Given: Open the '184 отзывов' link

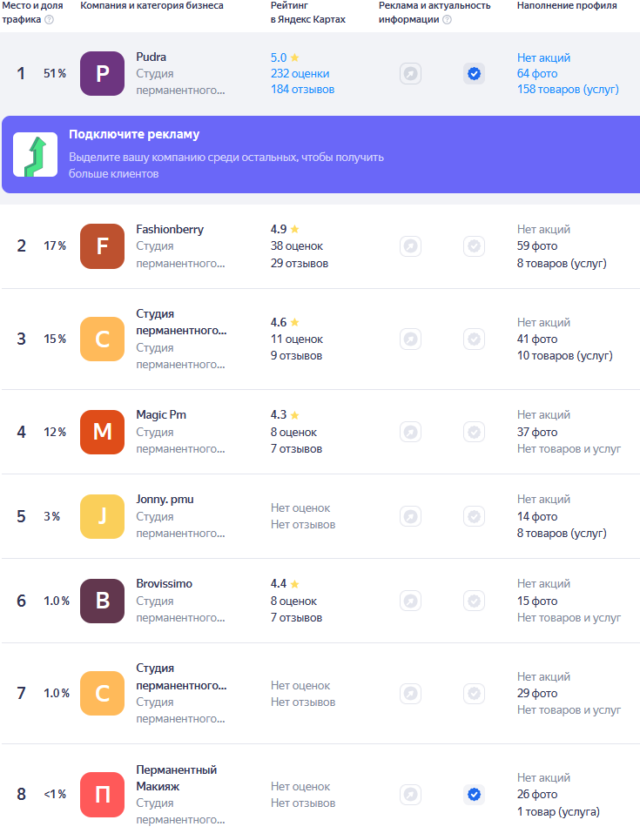Looking at the screenshot, I should (x=302, y=90).
